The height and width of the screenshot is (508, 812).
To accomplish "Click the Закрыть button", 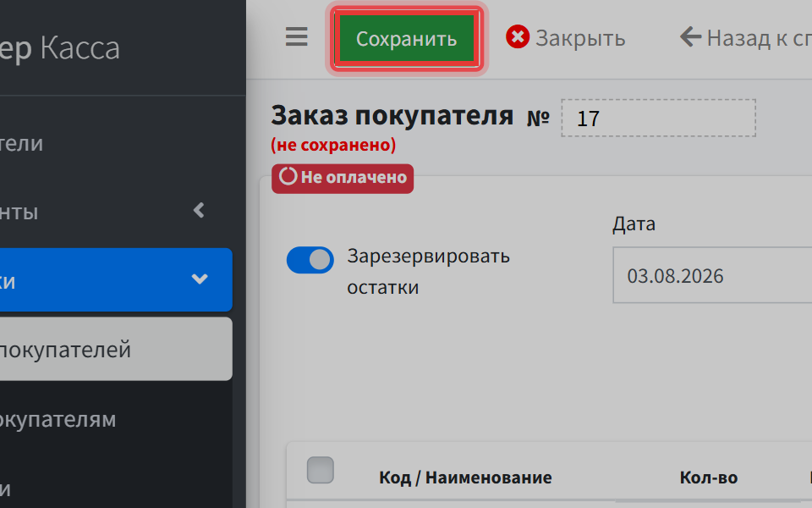I will tap(566, 37).
